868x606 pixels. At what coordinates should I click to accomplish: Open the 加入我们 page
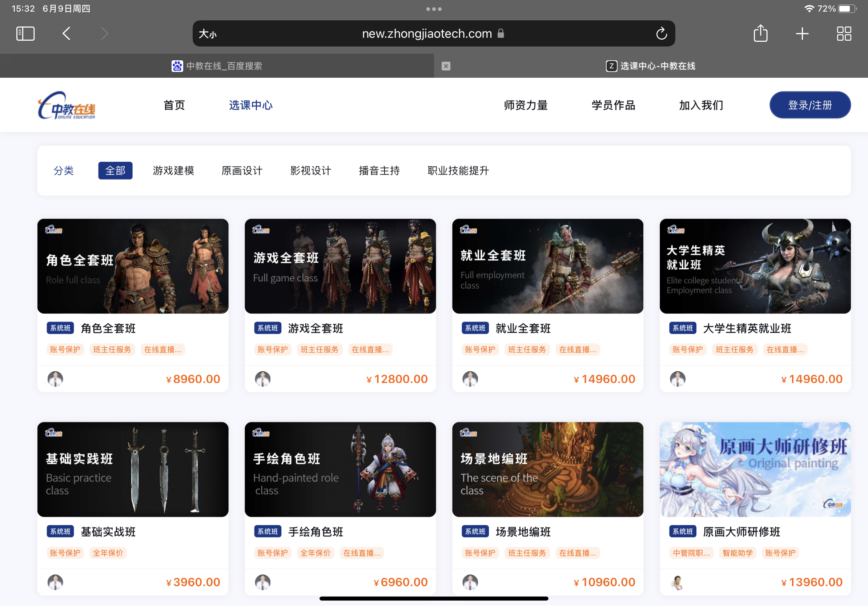[x=701, y=105]
